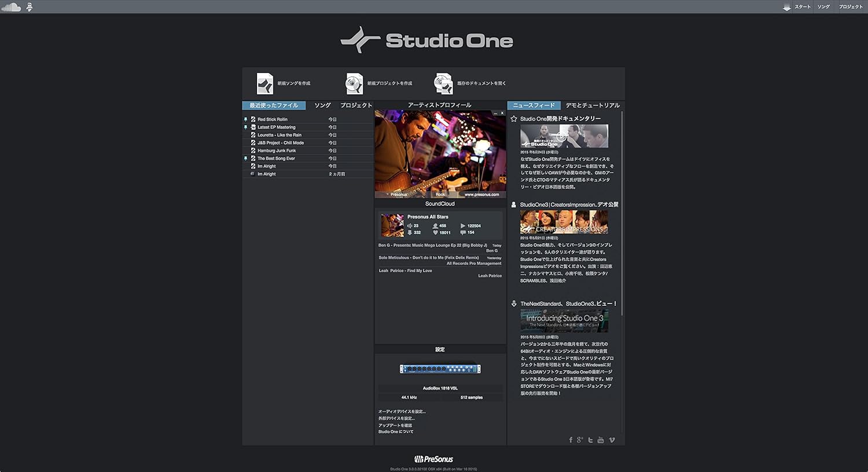
Task: Click the SoundCloud plays triangle icon
Action: coord(462,226)
